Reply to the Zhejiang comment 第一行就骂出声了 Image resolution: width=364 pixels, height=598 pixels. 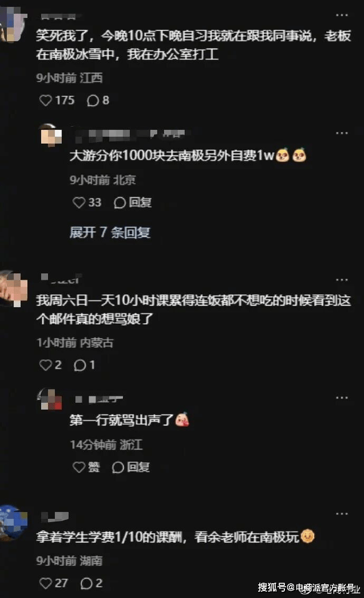coord(131,467)
